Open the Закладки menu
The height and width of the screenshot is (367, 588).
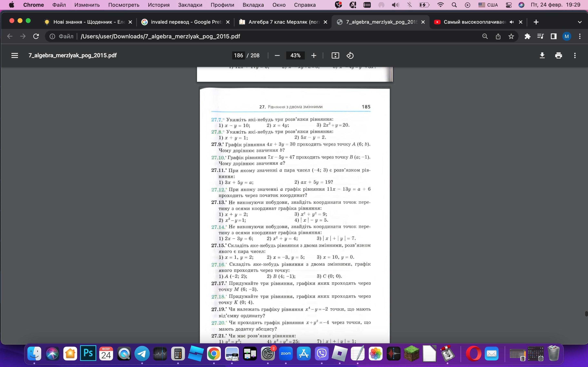[x=190, y=5]
